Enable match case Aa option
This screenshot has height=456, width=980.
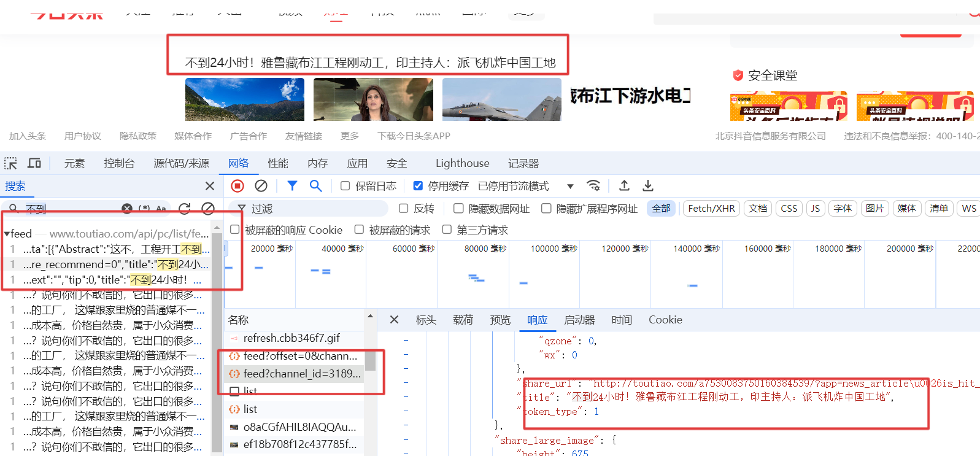coord(161,209)
